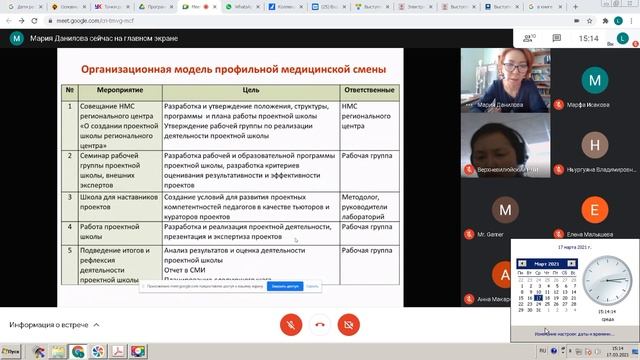This screenshot has height=360, width=640.
Task: Expand the meeting information panel
Action: pos(54,325)
